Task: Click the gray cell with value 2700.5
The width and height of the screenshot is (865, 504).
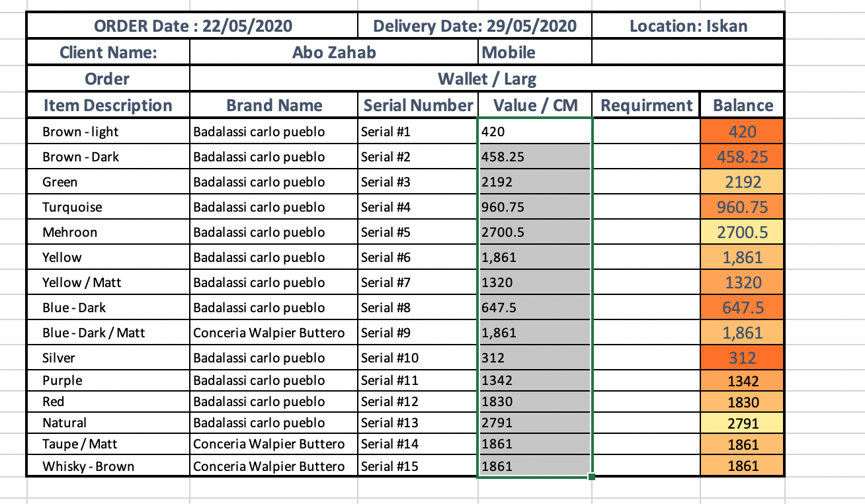Action: point(535,232)
